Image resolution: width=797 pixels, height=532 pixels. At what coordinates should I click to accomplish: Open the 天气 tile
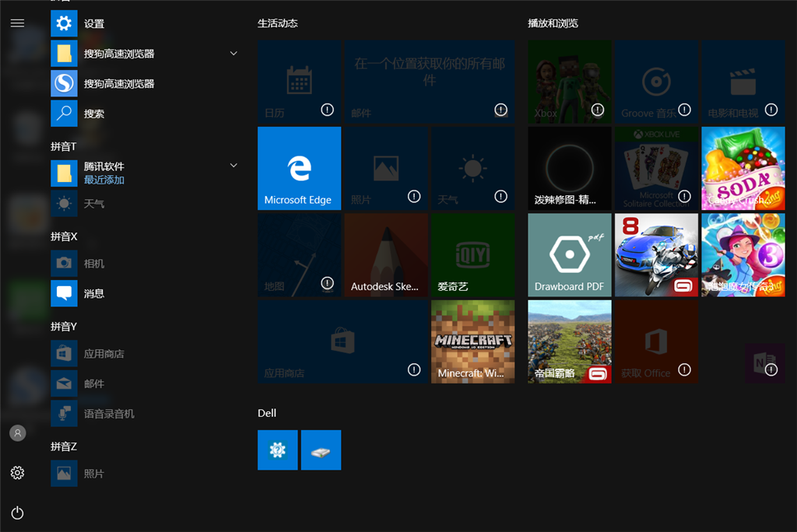pyautogui.click(x=472, y=168)
